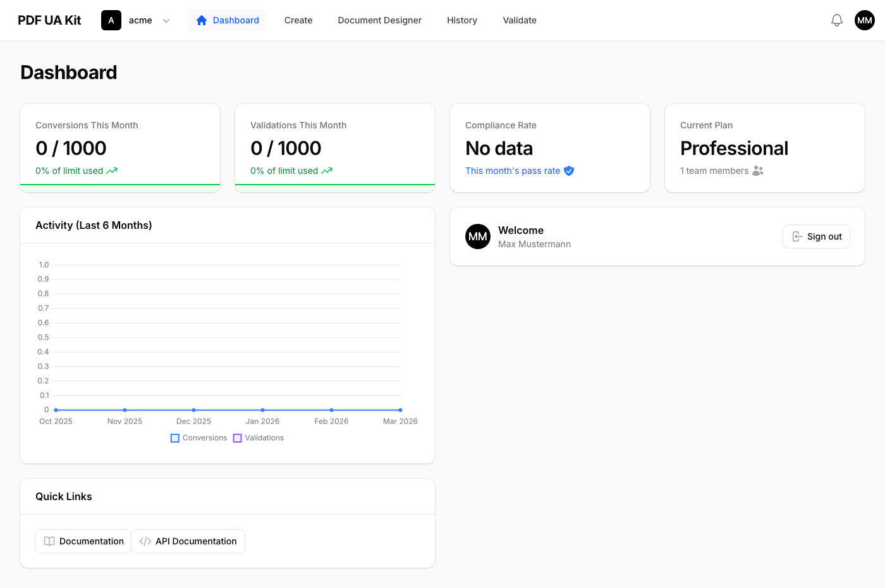Open the History page
Screen dimensions: 885x588
[x=462, y=20]
